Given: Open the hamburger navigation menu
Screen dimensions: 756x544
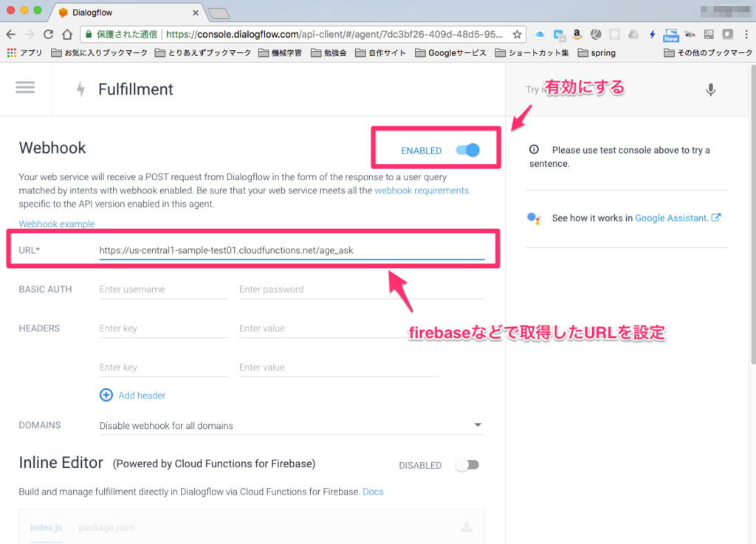Looking at the screenshot, I should click(x=25, y=88).
